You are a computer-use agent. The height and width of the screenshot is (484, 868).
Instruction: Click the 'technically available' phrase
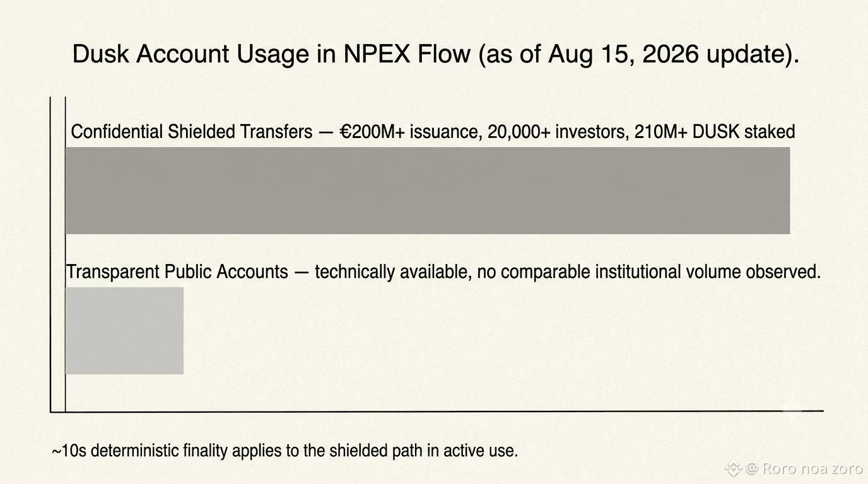pos(391,272)
